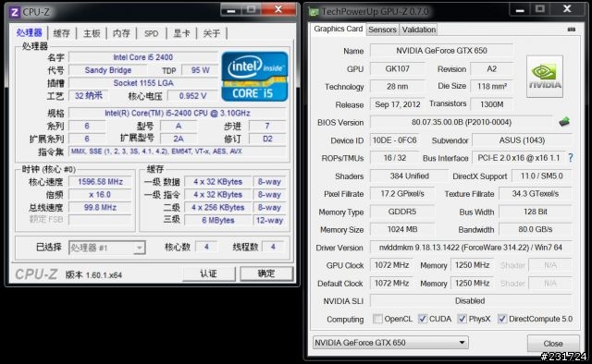Click the 384 Unified shaders field
The width and height of the screenshot is (592, 364).
409,176
